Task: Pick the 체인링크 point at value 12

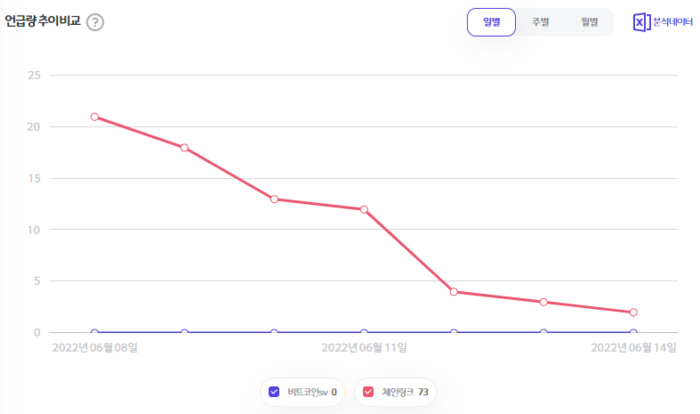Action: click(364, 209)
